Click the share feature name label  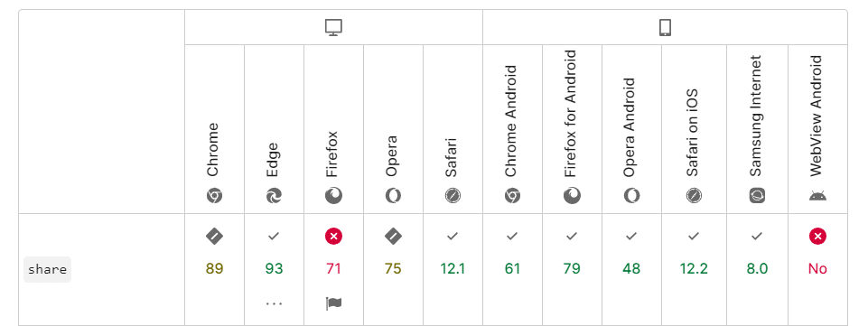point(48,269)
